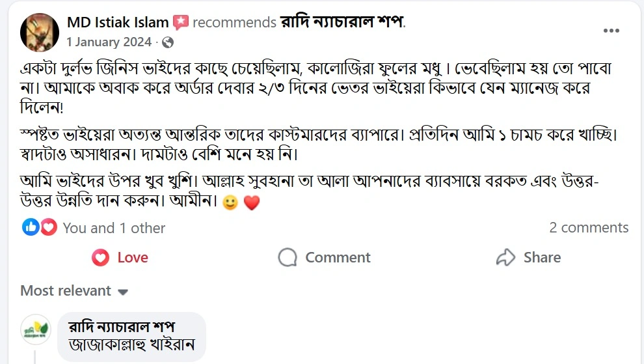Click the comment text জাজাকাল্লাহু খাইরান

(131, 344)
